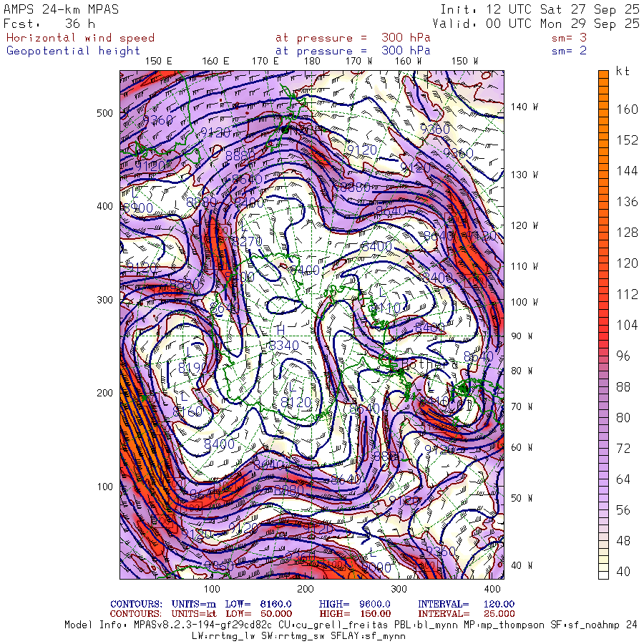Image resolution: width=644 pixels, height=644 pixels.
Task: Click the '64' value on the color bar
Action: 623,479
